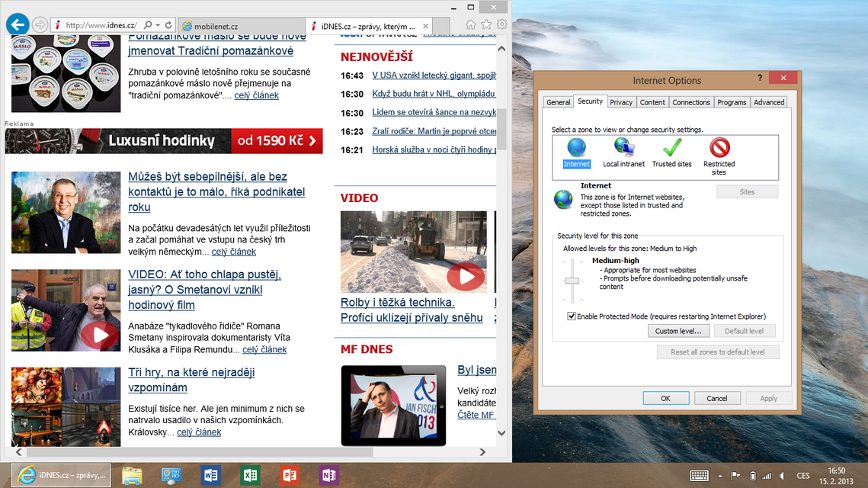Launch Excel from the taskbar
868x488 pixels.
point(250,475)
